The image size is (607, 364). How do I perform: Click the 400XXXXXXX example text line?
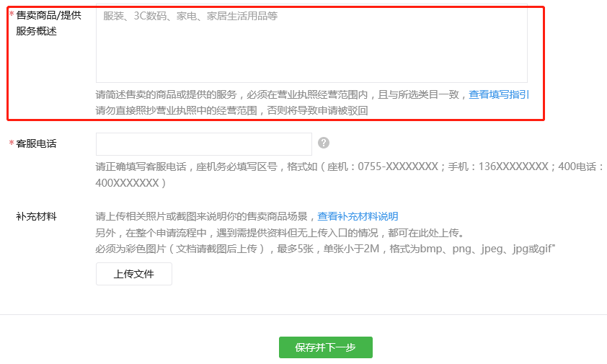131,183
